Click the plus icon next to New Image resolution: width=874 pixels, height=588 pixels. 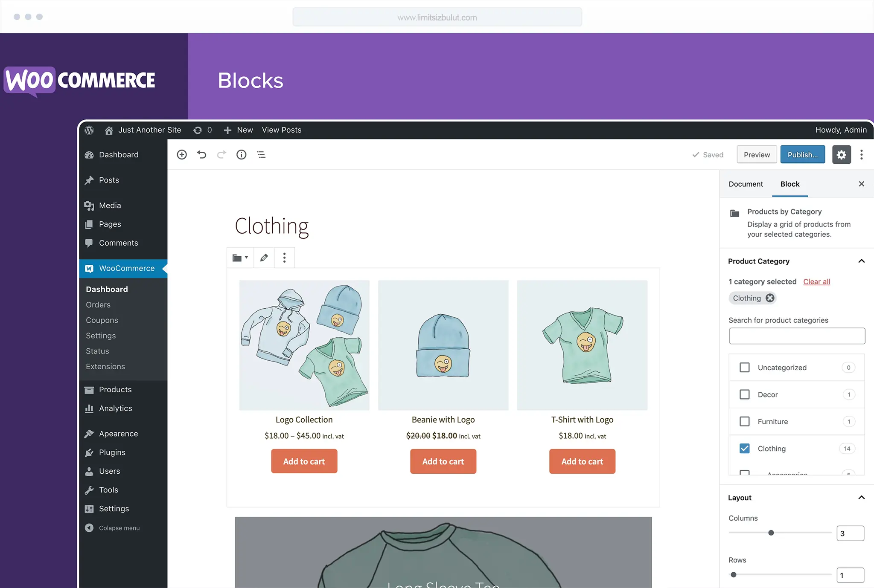click(227, 130)
